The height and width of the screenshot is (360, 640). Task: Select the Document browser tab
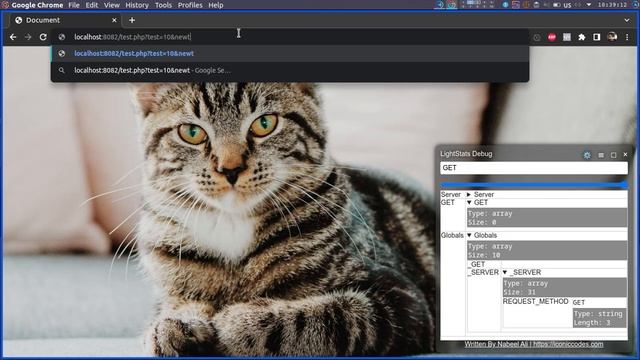[x=65, y=20]
